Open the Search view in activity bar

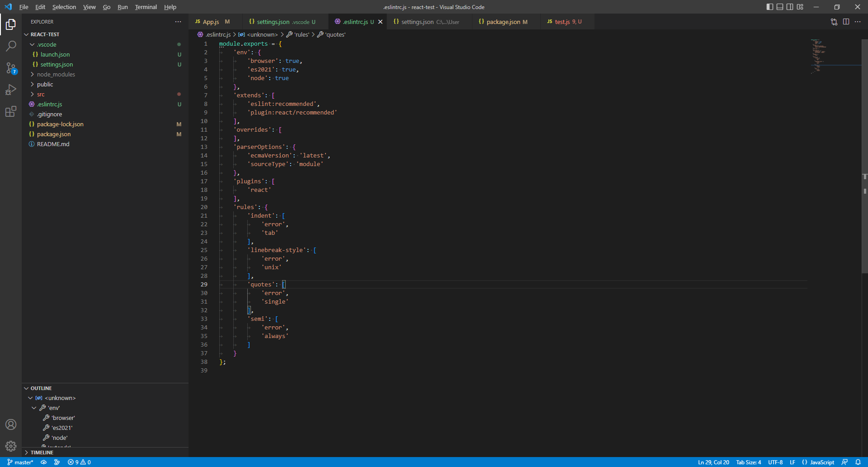coord(11,46)
